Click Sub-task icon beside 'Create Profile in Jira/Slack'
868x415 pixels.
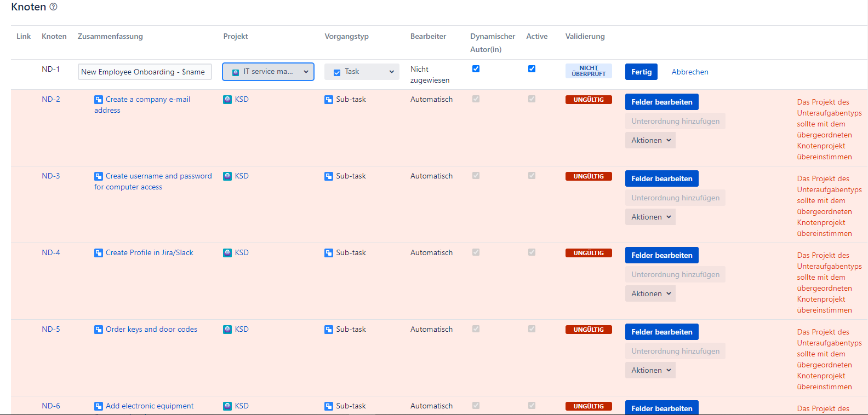coord(99,253)
